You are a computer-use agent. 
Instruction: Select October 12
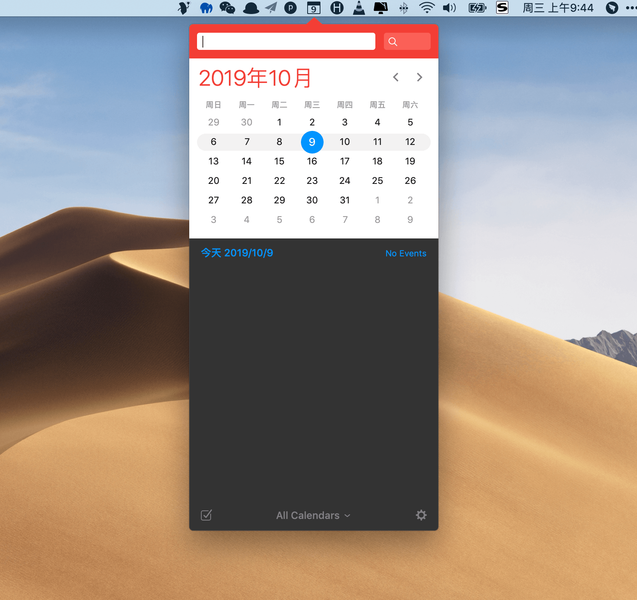pos(410,142)
